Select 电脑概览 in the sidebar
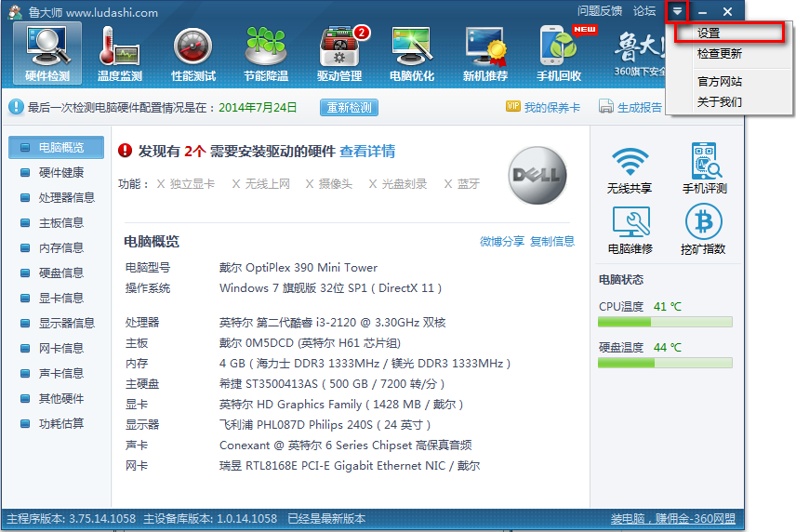The width and height of the screenshot is (796, 532). click(57, 147)
